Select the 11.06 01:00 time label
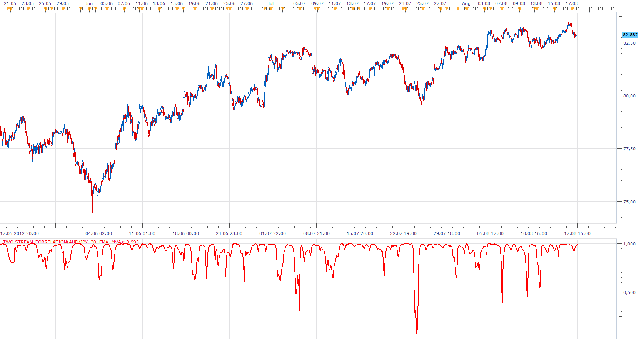644x339 pixels. coord(142,233)
